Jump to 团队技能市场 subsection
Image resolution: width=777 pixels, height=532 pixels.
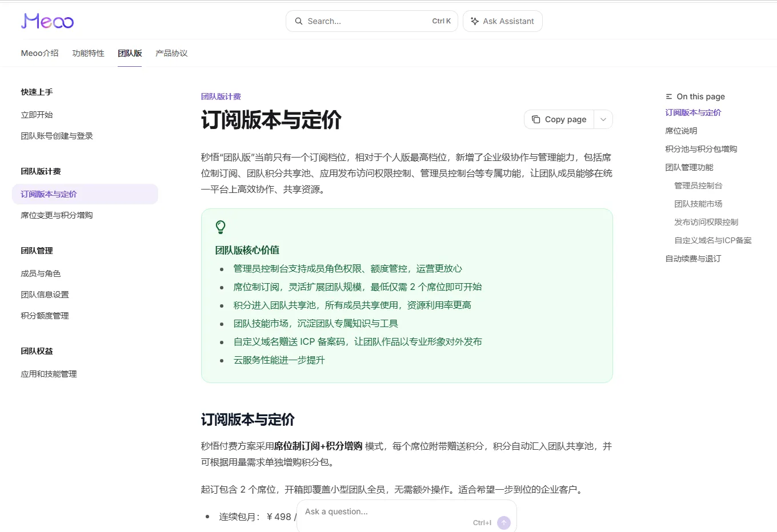pyautogui.click(x=699, y=204)
